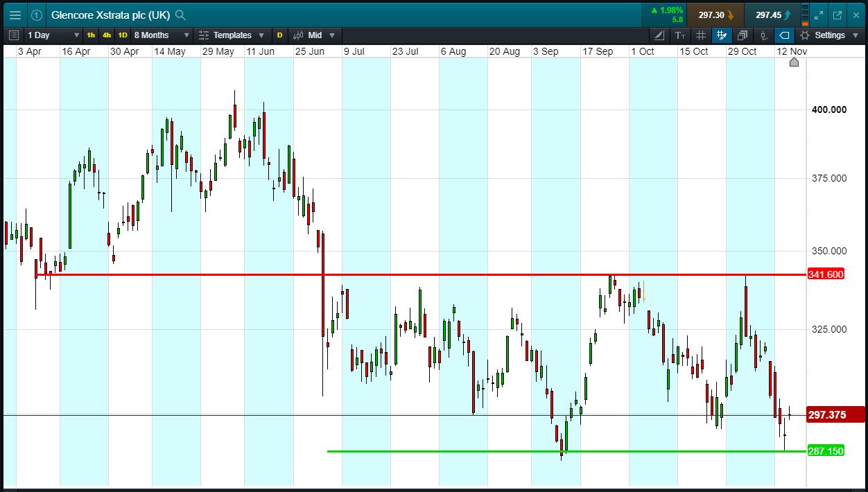Select the green support line at 287.150

pyautogui.click(x=566, y=451)
